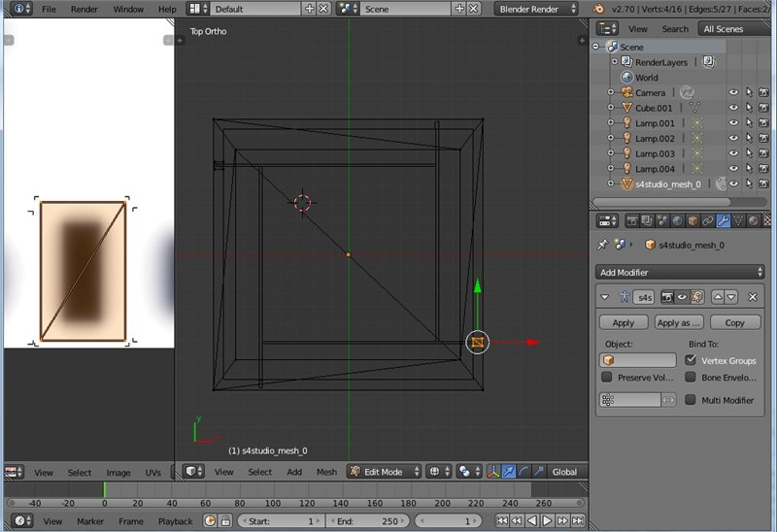Image resolution: width=777 pixels, height=532 pixels.
Task: Remove the modifier with the X icon
Action: point(752,297)
